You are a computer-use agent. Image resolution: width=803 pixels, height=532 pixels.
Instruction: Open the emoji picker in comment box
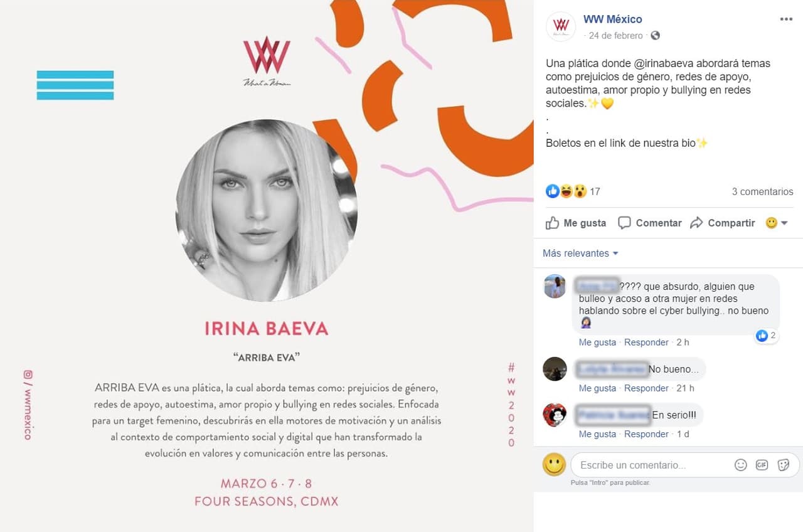point(741,465)
